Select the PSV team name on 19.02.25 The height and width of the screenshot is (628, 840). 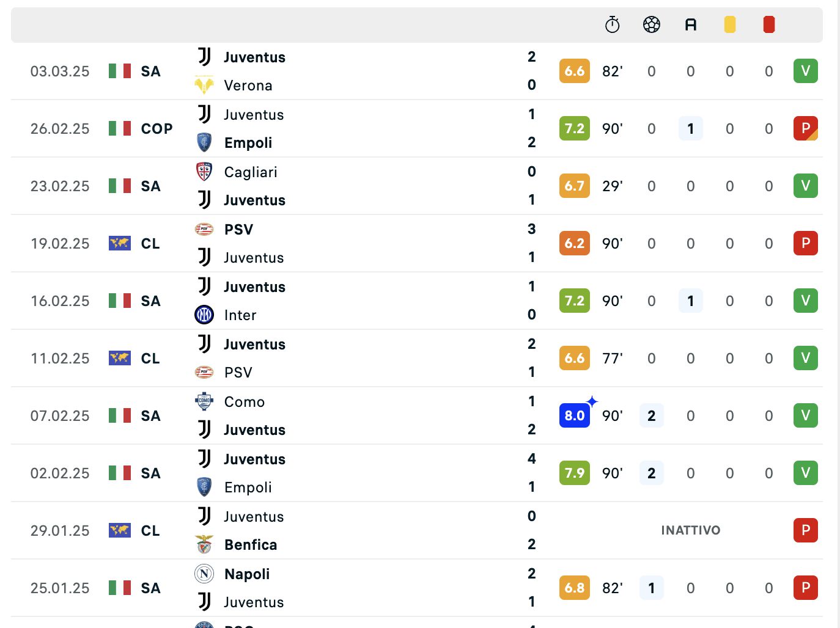tap(238, 230)
